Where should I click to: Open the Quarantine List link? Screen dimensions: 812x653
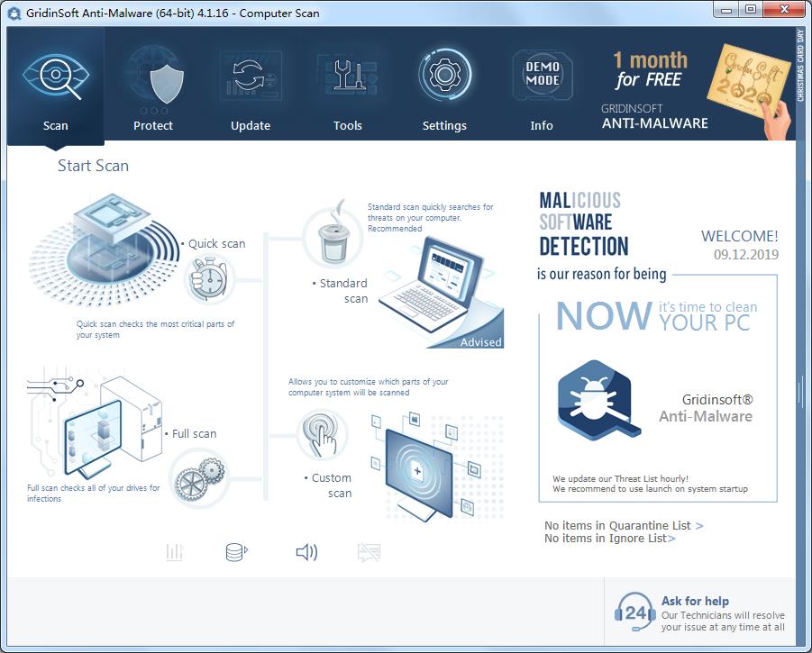[x=624, y=526]
